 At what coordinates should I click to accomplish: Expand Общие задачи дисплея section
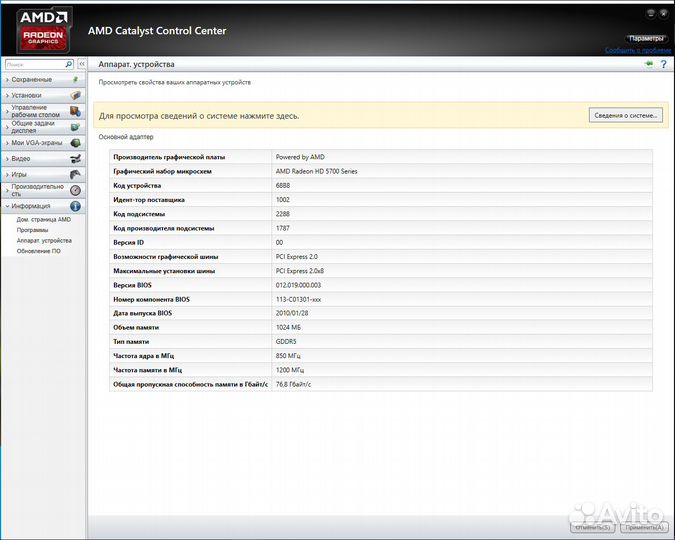point(43,127)
